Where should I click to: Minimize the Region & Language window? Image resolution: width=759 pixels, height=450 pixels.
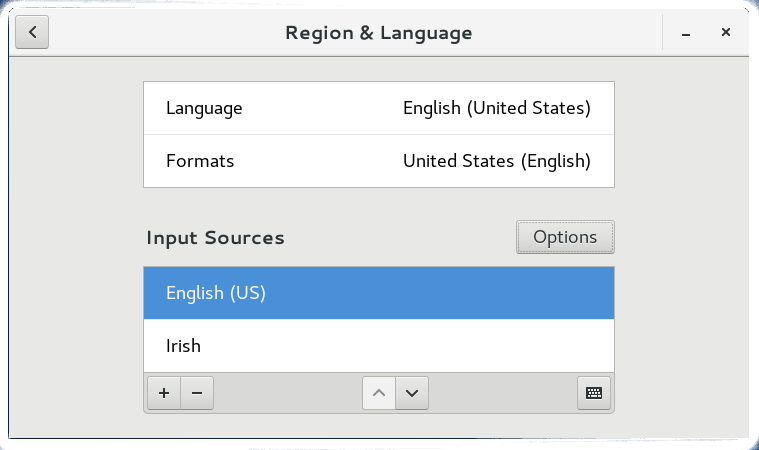686,33
